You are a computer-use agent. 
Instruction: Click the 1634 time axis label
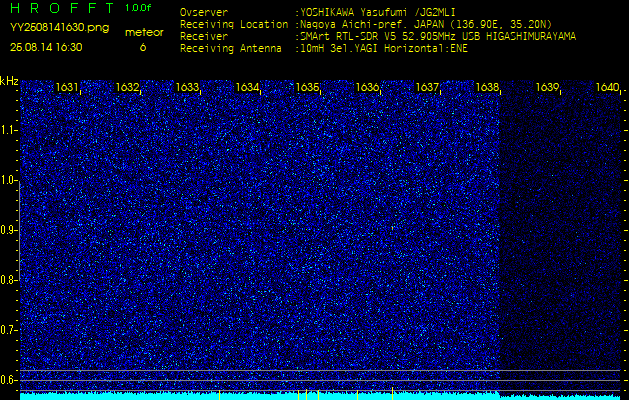click(247, 87)
